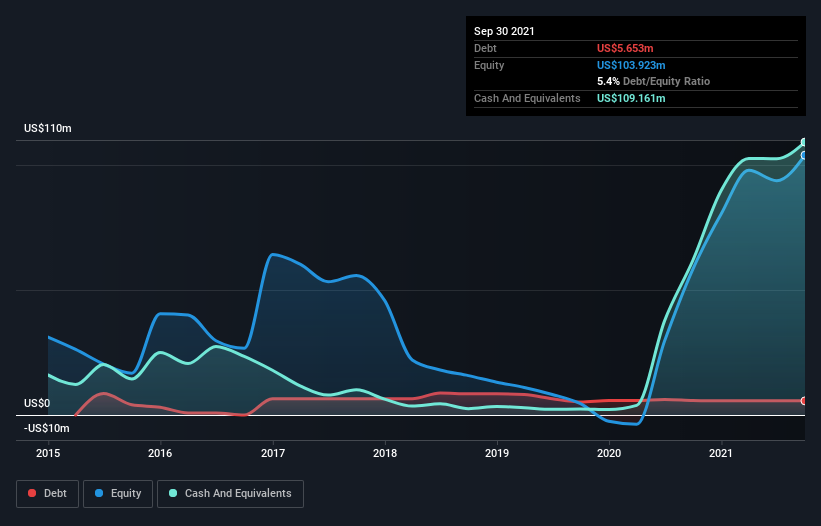821x526 pixels.
Task: Toggle the Cash And Equivalents legend button
Action: pyautogui.click(x=230, y=494)
